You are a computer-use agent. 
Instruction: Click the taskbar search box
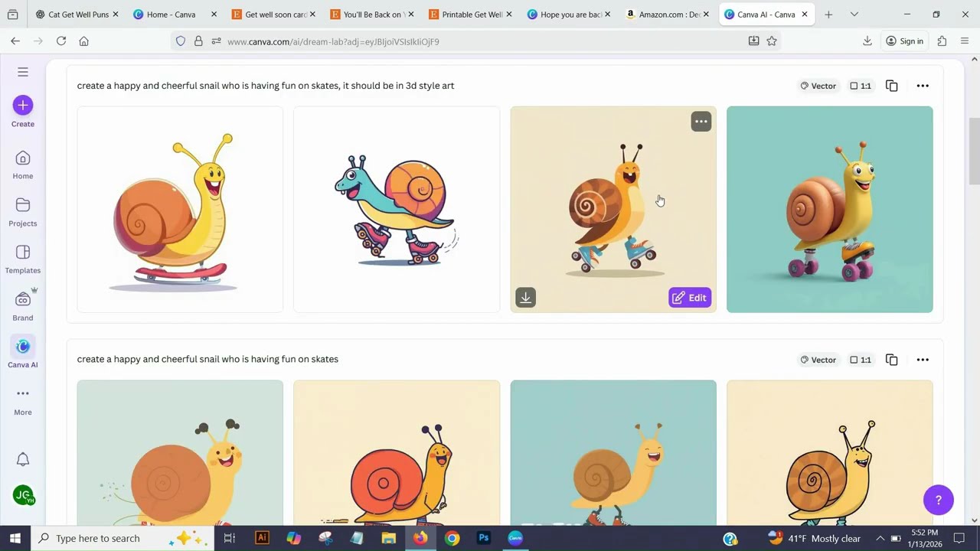[124, 538]
